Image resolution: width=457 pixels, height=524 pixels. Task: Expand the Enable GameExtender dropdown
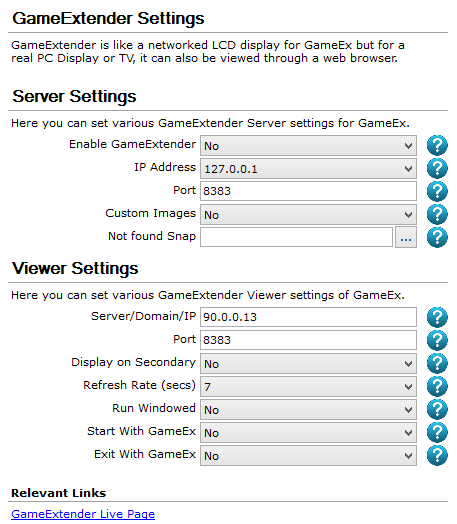pyautogui.click(x=308, y=146)
